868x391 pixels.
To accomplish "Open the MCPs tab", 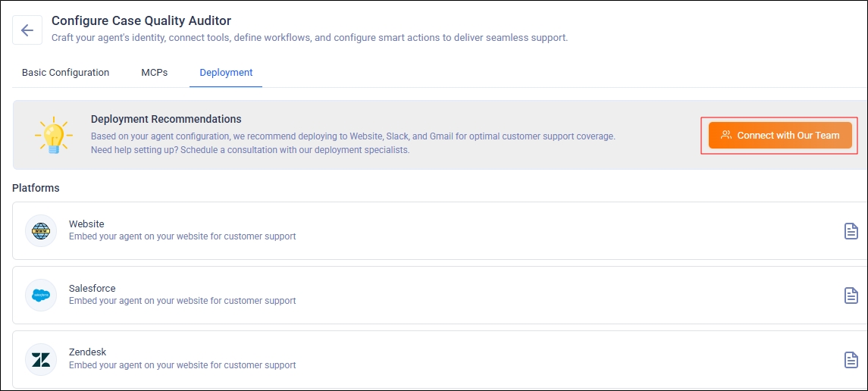I will [x=154, y=73].
